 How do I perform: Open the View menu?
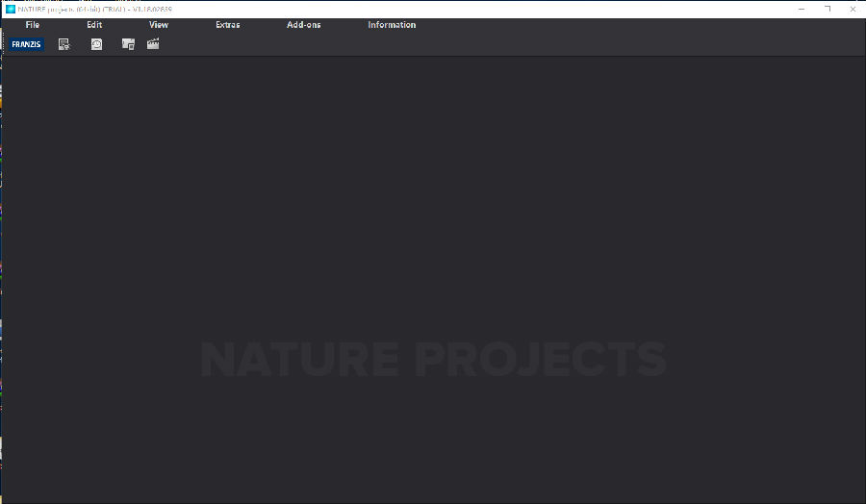159,25
